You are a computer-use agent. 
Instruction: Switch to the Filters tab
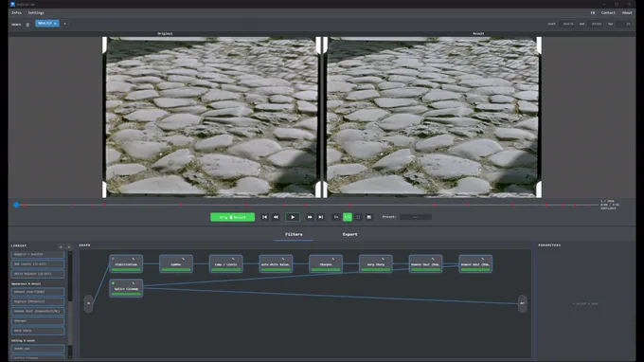294,234
